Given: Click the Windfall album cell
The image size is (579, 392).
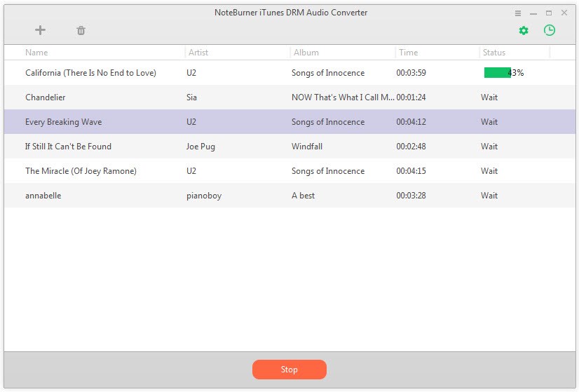Looking at the screenshot, I should click(x=307, y=147).
